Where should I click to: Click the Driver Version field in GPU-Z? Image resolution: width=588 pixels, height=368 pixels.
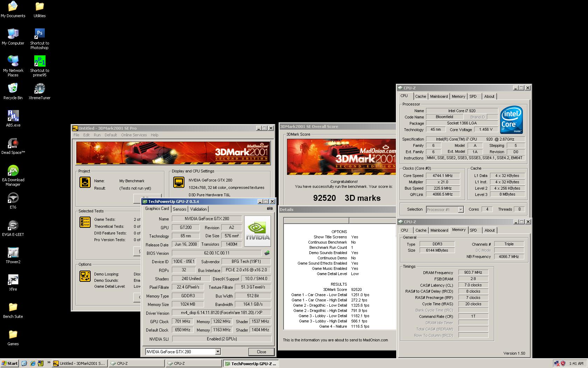[x=222, y=313]
